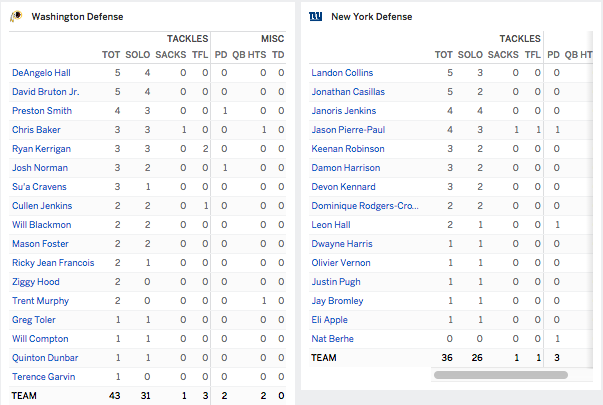The image size is (603, 405).
Task: Open Damon Harrison player page
Action: tap(345, 168)
